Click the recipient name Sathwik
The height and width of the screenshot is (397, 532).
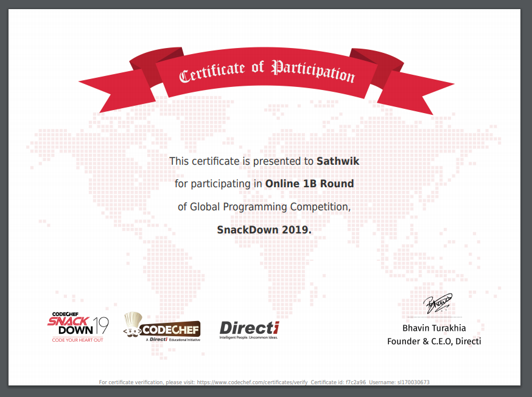[x=338, y=161]
